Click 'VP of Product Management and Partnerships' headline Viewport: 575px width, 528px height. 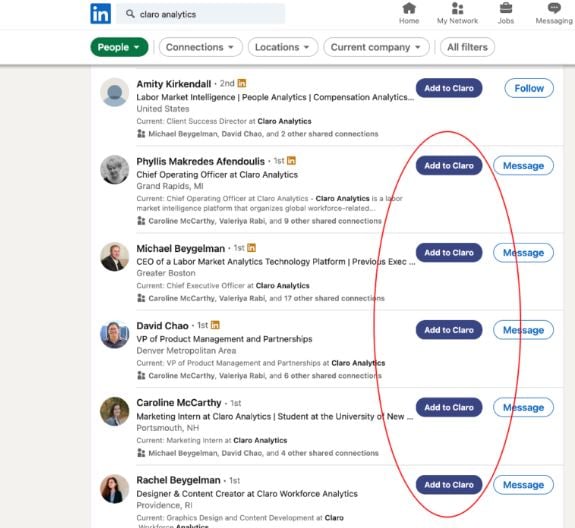(224, 339)
